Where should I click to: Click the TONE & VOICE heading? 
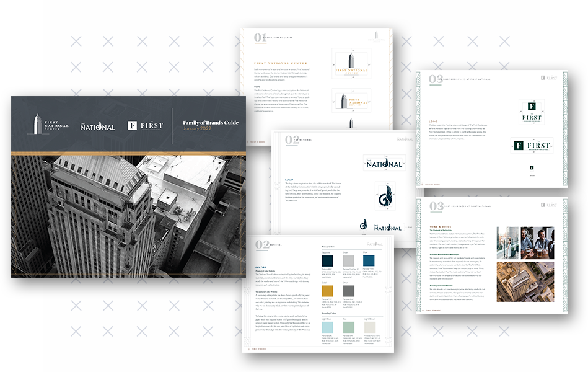click(x=441, y=226)
